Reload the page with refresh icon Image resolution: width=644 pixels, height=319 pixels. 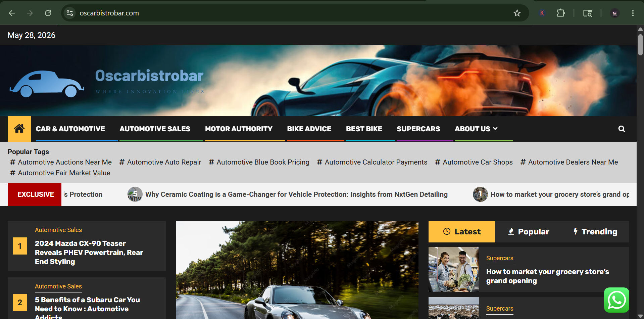coord(48,13)
